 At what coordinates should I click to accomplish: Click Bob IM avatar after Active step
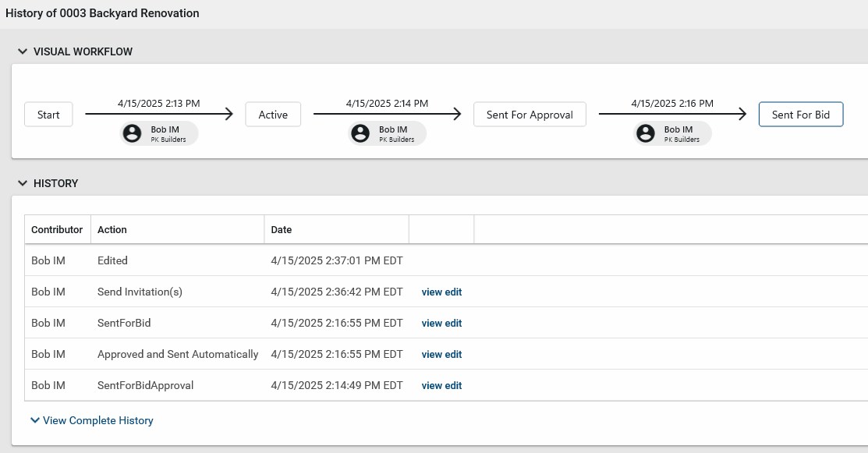360,133
